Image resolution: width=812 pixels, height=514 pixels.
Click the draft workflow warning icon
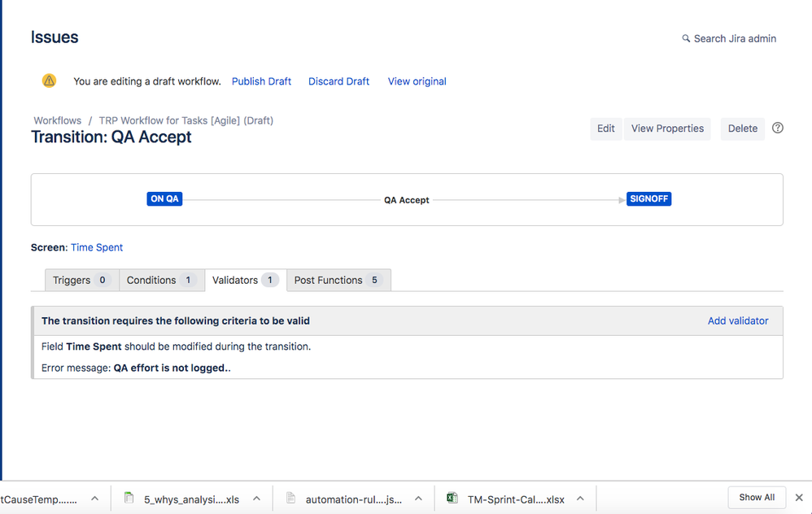[49, 81]
